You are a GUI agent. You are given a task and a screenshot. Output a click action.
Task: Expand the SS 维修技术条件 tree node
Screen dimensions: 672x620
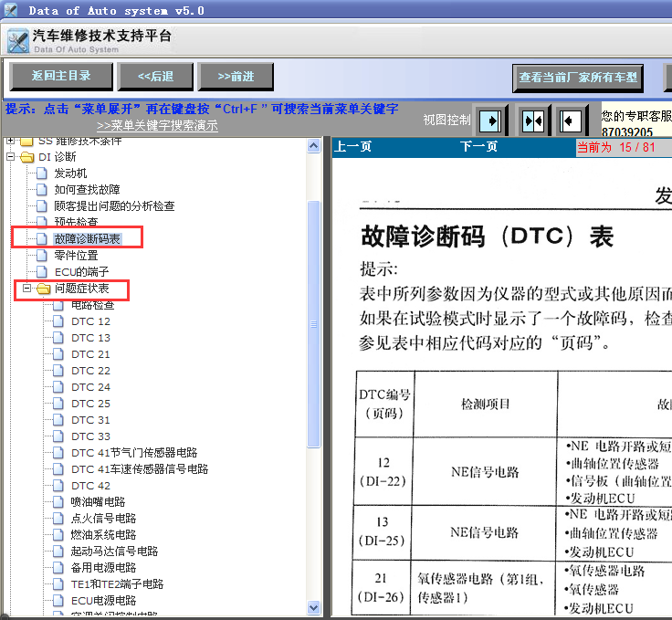tap(11, 141)
